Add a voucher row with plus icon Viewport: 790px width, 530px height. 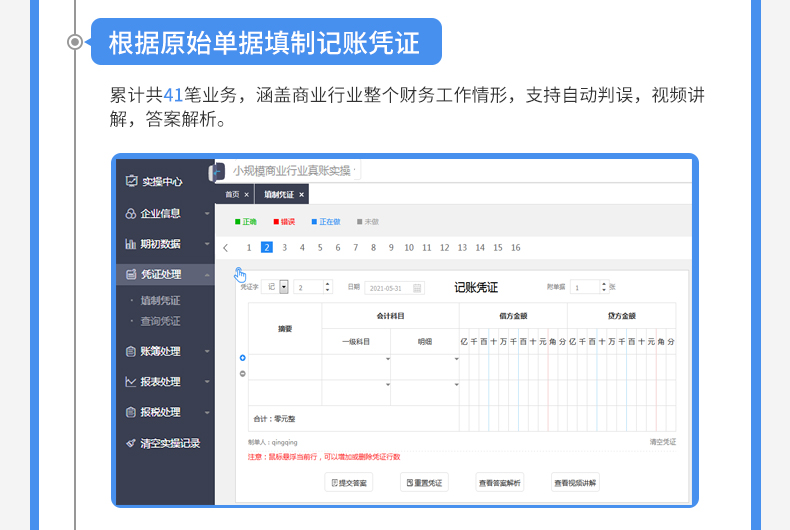point(242,358)
